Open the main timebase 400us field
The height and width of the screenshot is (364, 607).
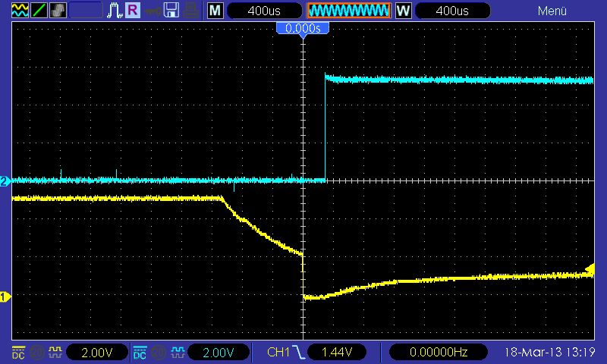264,11
